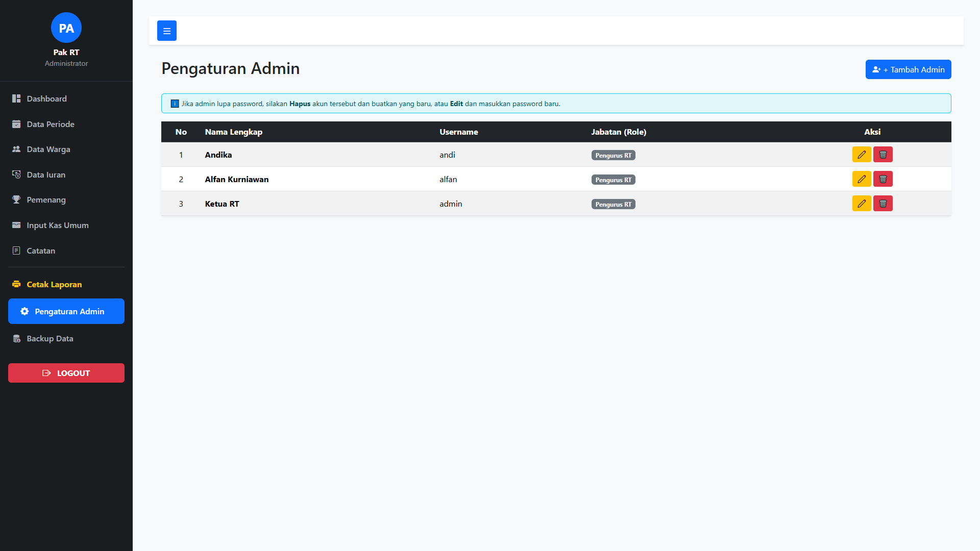
Task: Toggle sidebar with hamburger menu button
Action: [x=166, y=31]
